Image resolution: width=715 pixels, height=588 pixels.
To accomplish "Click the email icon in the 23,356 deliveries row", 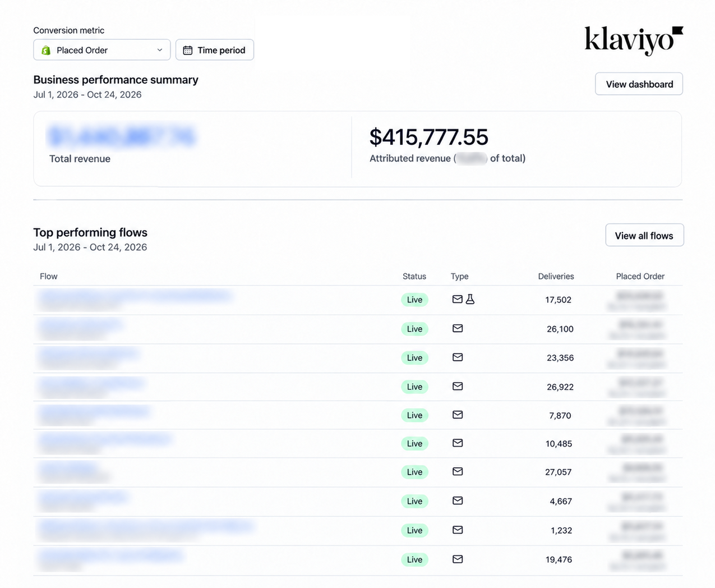I will click(x=458, y=357).
